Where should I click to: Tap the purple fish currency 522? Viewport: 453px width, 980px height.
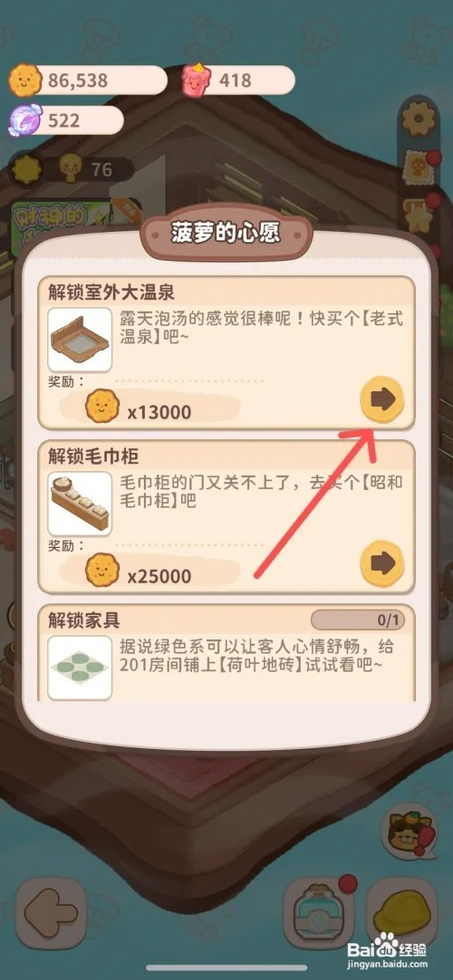pyautogui.click(x=65, y=120)
